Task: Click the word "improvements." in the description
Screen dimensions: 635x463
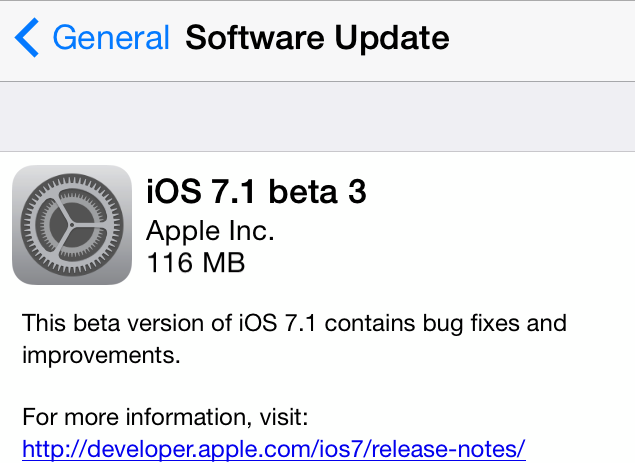Action: point(91,356)
